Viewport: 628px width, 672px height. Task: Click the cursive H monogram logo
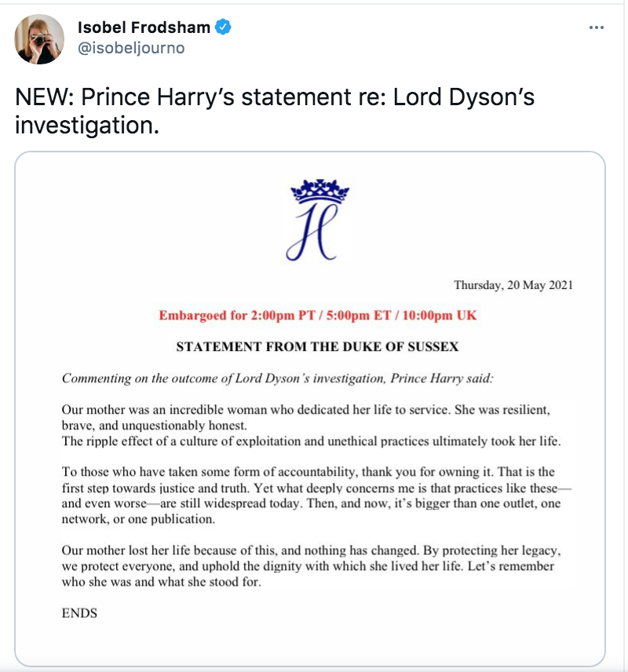pos(312,232)
